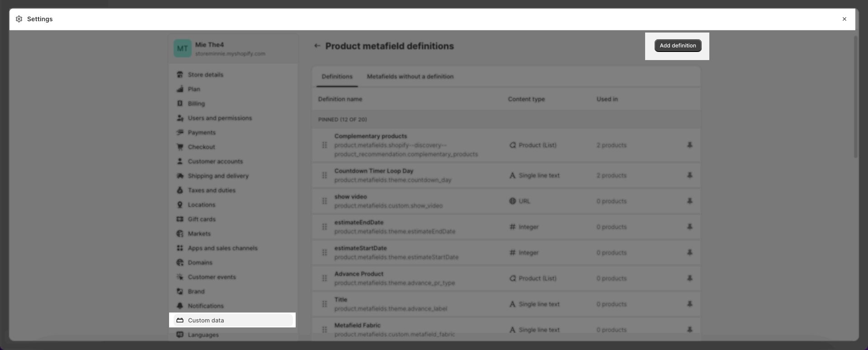This screenshot has width=868, height=350.
Task: Click the Locations pin icon
Action: (180, 205)
